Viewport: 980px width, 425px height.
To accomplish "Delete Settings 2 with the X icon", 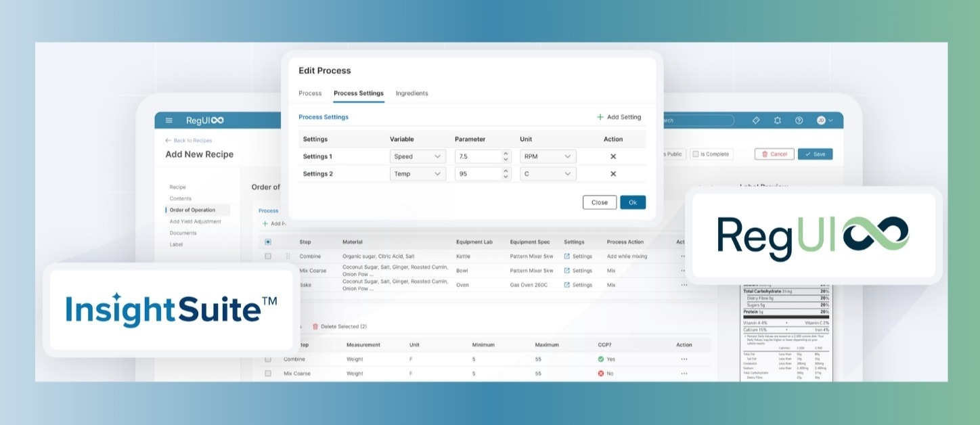I will pyautogui.click(x=613, y=174).
